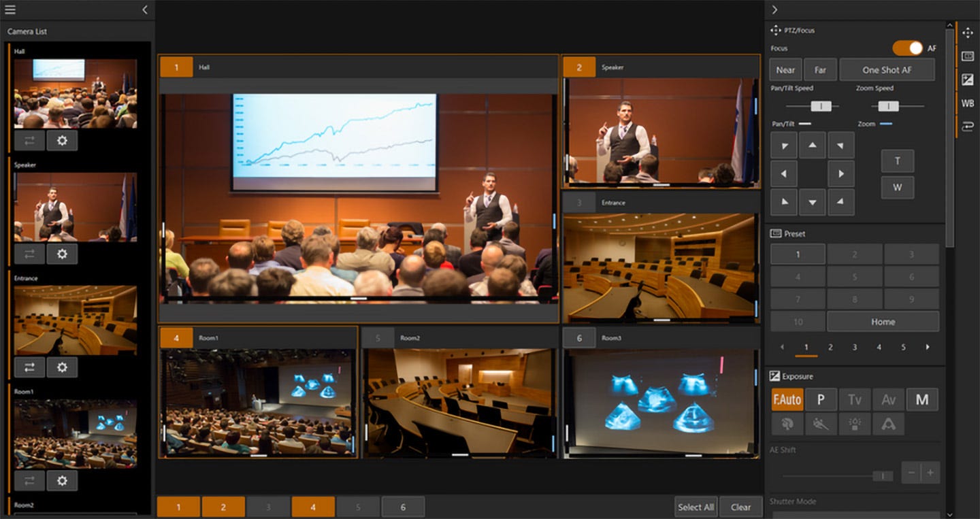The width and height of the screenshot is (980, 519).
Task: Switch to preset page 3
Action: [855, 347]
